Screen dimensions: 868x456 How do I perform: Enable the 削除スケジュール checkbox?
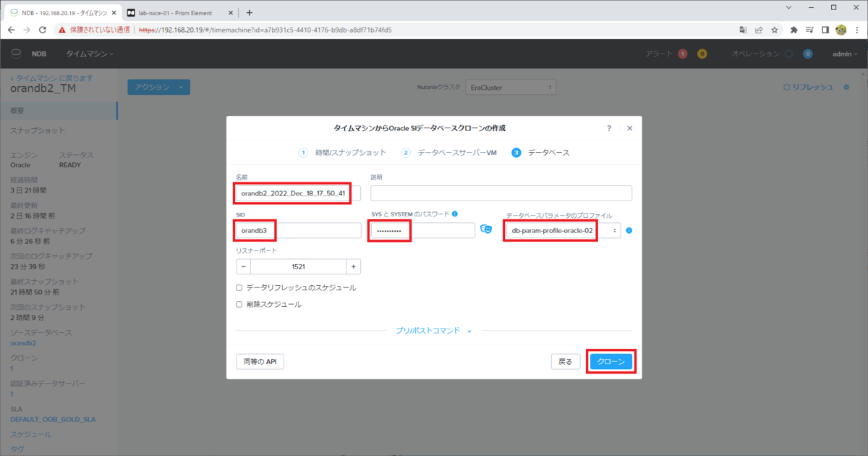[x=239, y=305]
